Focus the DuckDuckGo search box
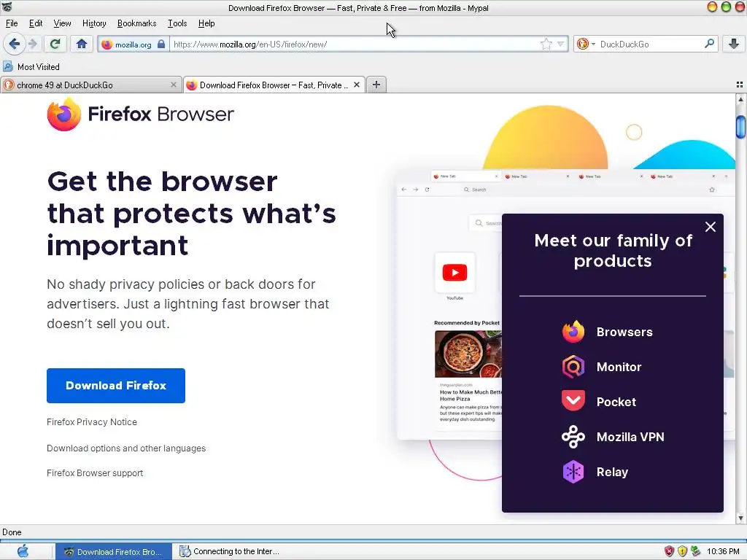Screen dimensions: 747x560 coord(650,44)
